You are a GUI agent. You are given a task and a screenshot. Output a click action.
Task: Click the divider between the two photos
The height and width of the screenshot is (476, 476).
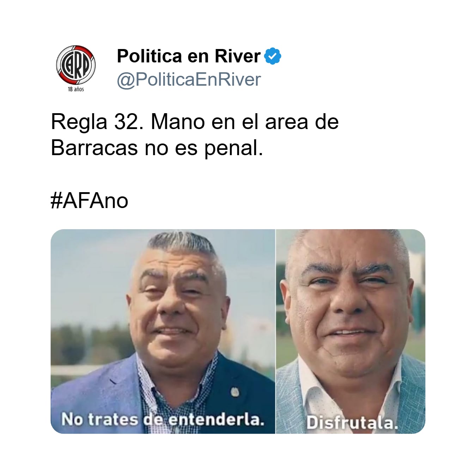coord(275,331)
